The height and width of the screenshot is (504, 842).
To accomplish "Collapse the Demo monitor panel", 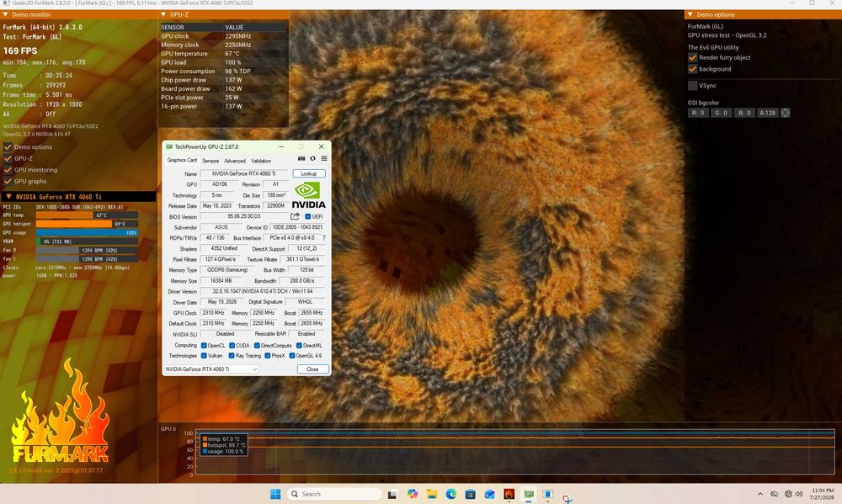I will tap(5, 14).
